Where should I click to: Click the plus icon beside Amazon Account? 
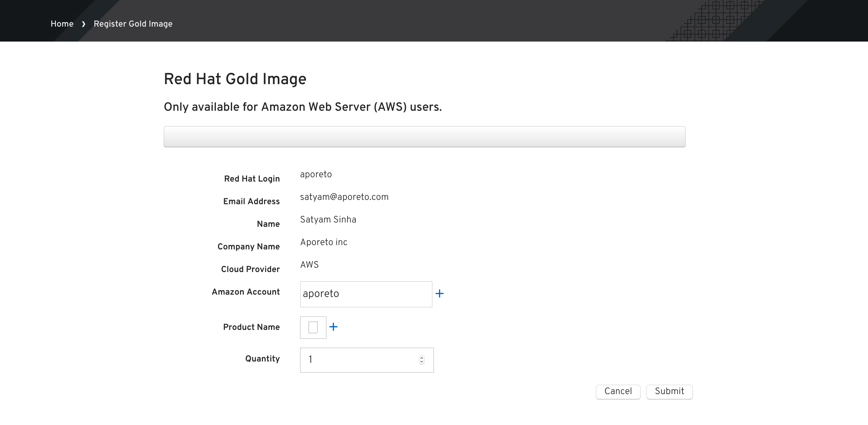coord(439,294)
